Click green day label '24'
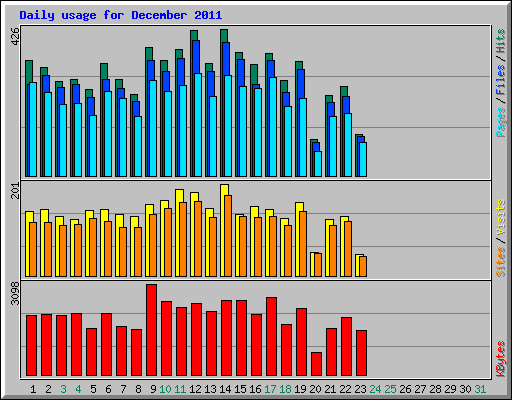512x400 pixels. pos(375,389)
